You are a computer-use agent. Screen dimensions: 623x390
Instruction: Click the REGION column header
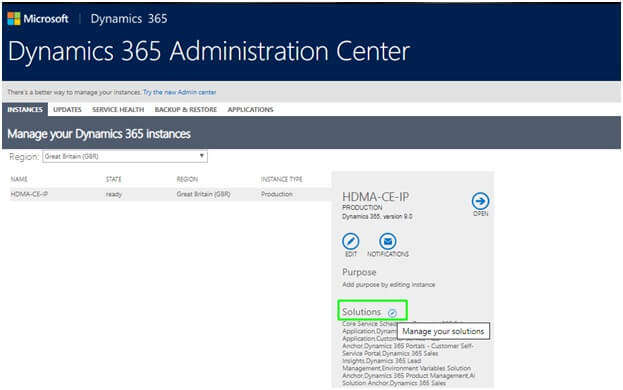(x=187, y=179)
